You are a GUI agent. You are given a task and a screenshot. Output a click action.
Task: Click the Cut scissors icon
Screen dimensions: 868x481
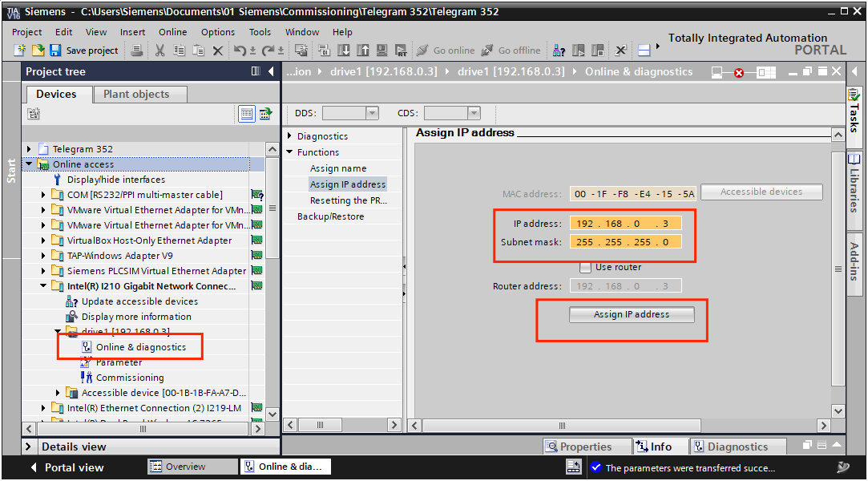coord(159,51)
